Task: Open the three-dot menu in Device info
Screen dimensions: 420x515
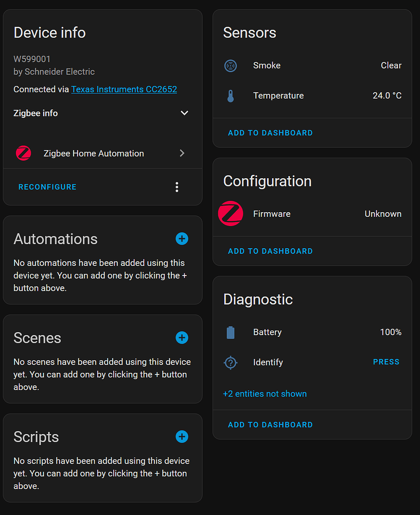Action: pyautogui.click(x=177, y=187)
